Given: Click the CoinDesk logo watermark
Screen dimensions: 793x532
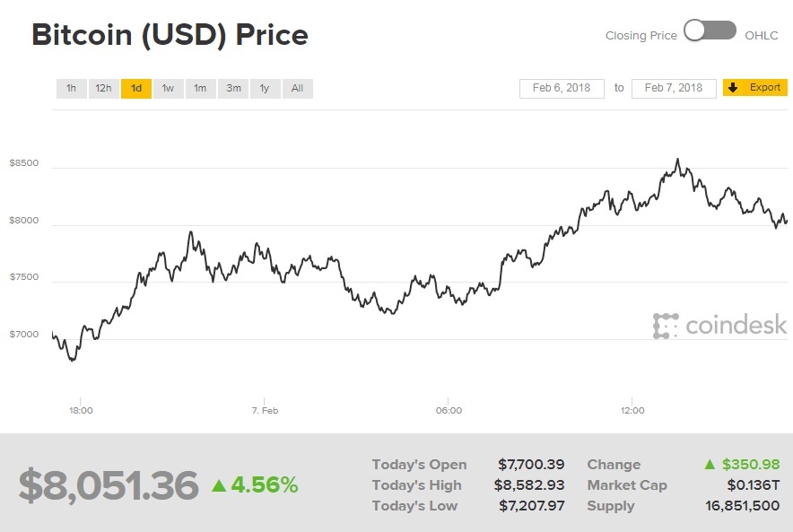Looking at the screenshot, I should (719, 325).
